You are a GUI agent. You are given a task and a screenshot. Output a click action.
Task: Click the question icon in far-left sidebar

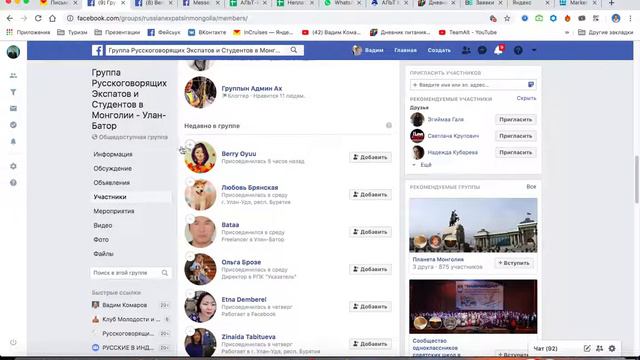point(13,182)
